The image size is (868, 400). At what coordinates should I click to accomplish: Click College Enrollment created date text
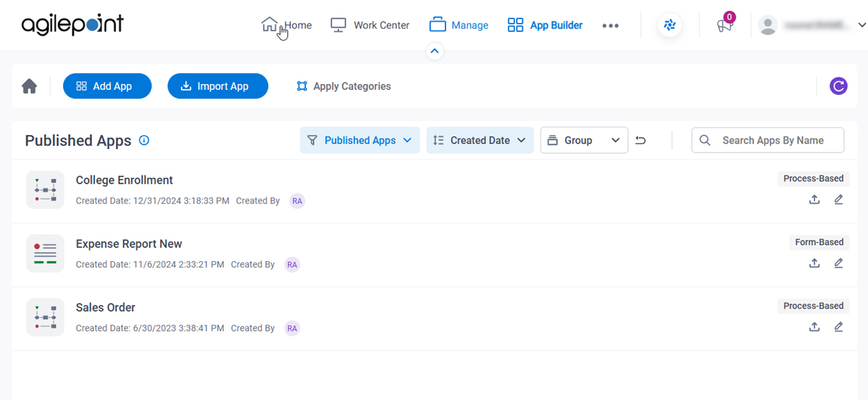click(x=153, y=201)
